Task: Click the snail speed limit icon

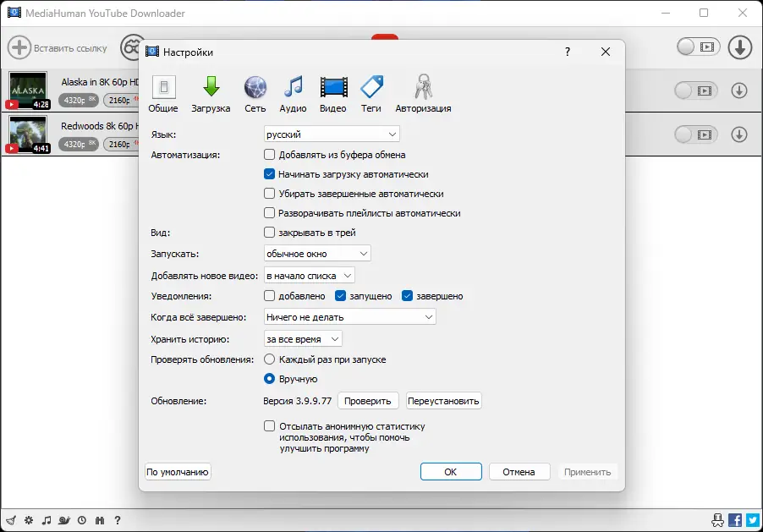Action: click(63, 519)
